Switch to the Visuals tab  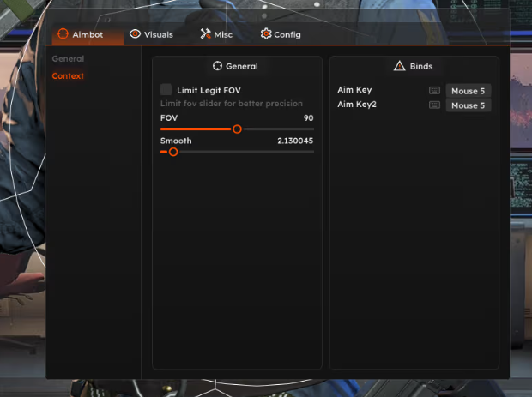pos(158,34)
